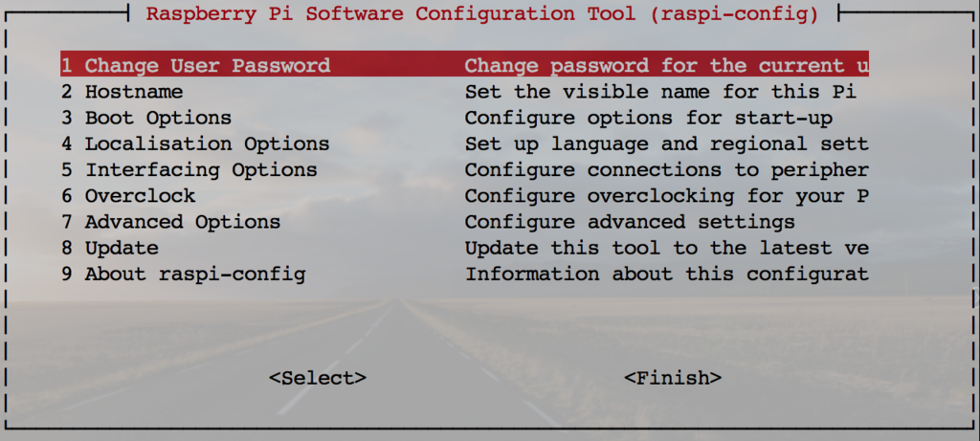Viewport: 980px width, 441px height.
Task: Click 'Configure overclocking for your P' description
Action: tap(666, 196)
